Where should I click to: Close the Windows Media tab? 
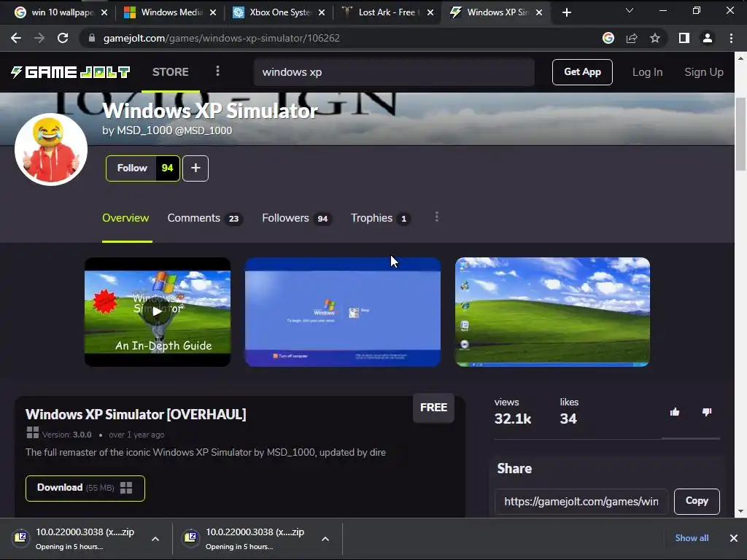[x=213, y=12]
